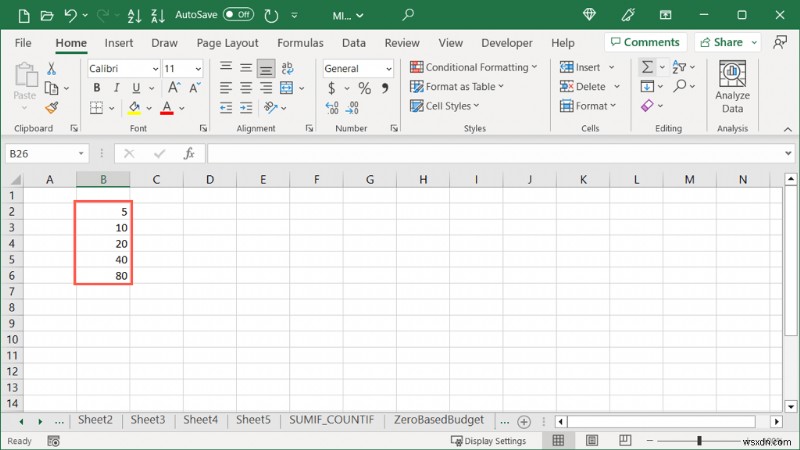800x450 pixels.
Task: Open the Name Box dropdown arrow
Action: (81, 154)
